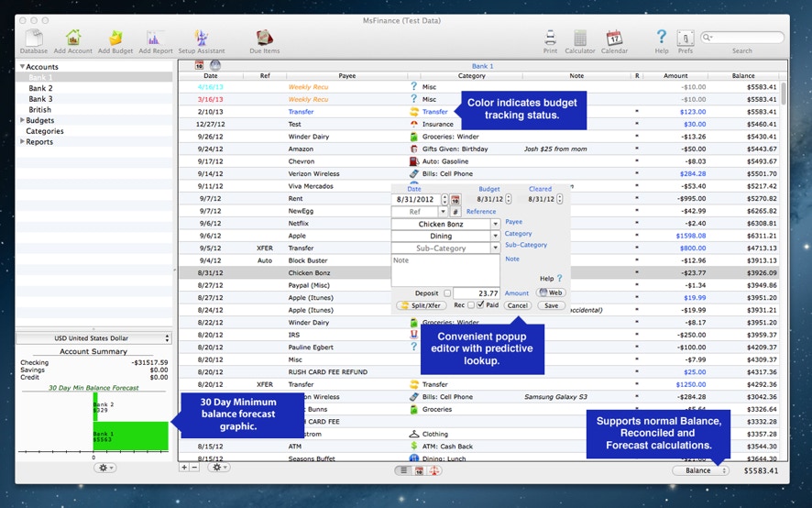Uncheck the Paid checkbox
This screenshot has width=812, height=508.
point(481,305)
